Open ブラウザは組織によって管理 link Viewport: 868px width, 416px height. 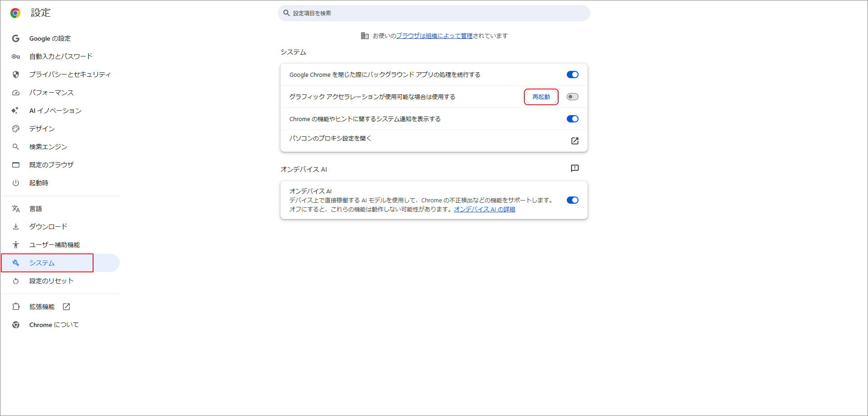[434, 36]
